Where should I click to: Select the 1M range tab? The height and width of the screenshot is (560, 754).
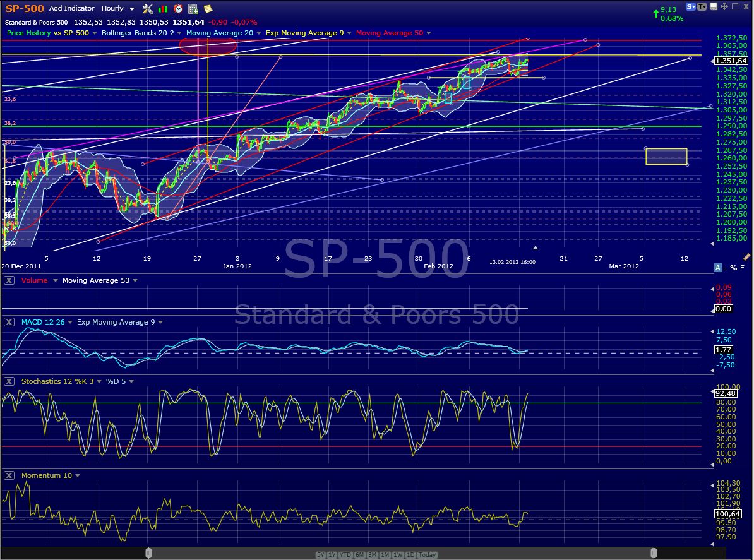pos(385,555)
